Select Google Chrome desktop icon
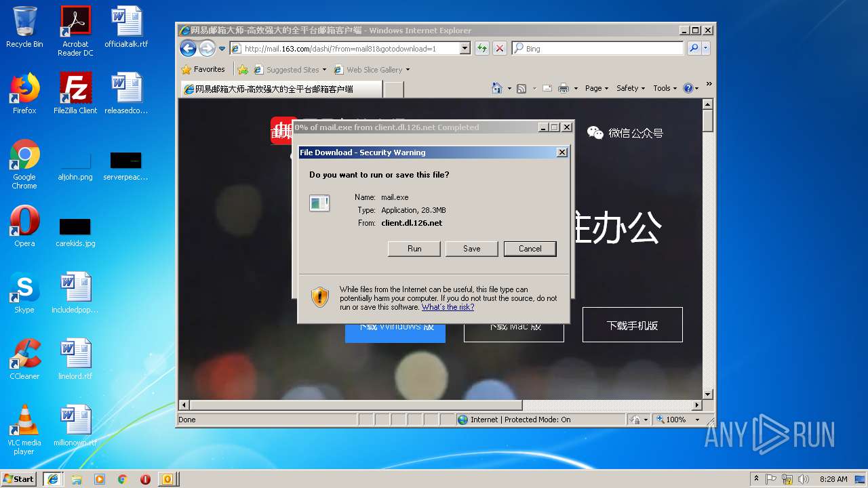The image size is (868, 488). click(24, 164)
